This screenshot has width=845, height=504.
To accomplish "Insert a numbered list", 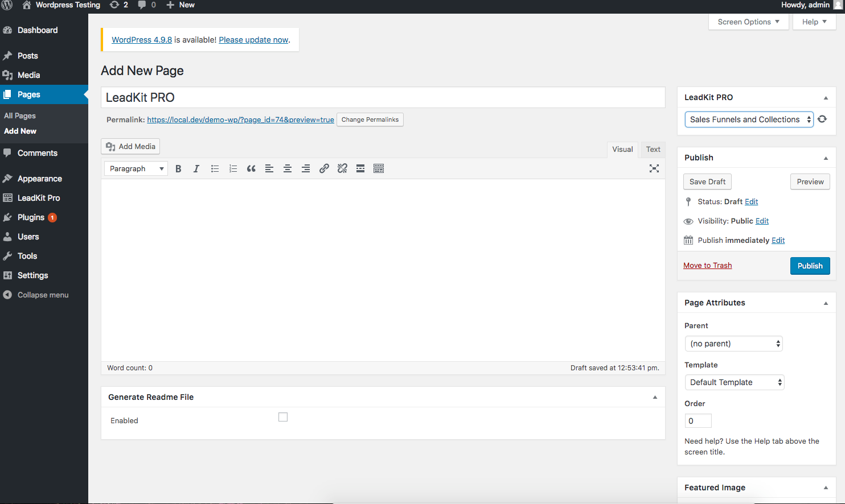I will [x=233, y=168].
